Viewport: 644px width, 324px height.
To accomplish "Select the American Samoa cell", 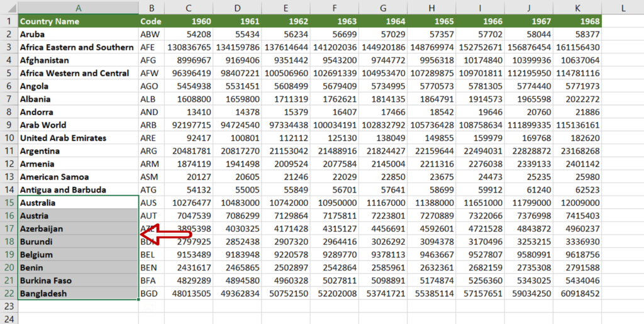I will [x=78, y=177].
